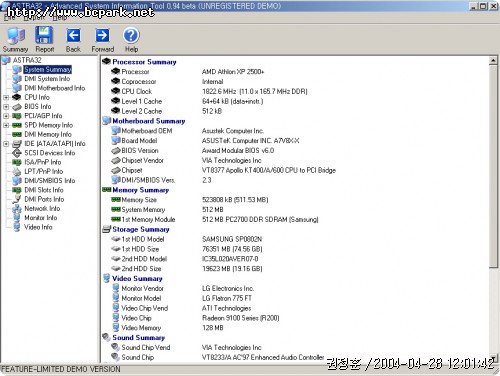Viewport: 500px width, 376px height.
Task: Open Help question mark icon
Action: 131,35
